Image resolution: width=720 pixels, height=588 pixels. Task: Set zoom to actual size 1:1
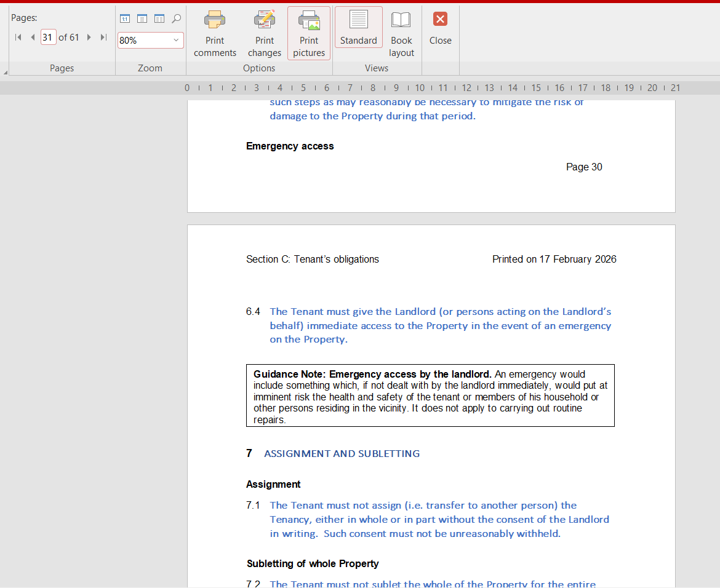pyautogui.click(x=125, y=19)
